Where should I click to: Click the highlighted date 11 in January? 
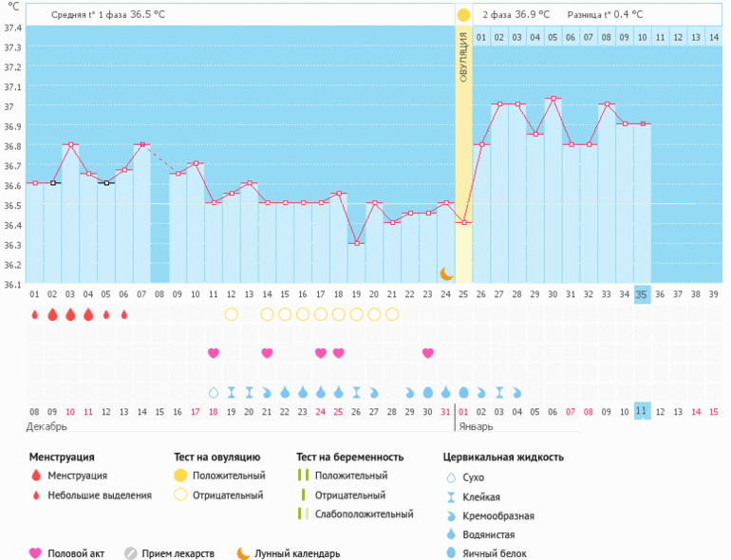(642, 410)
